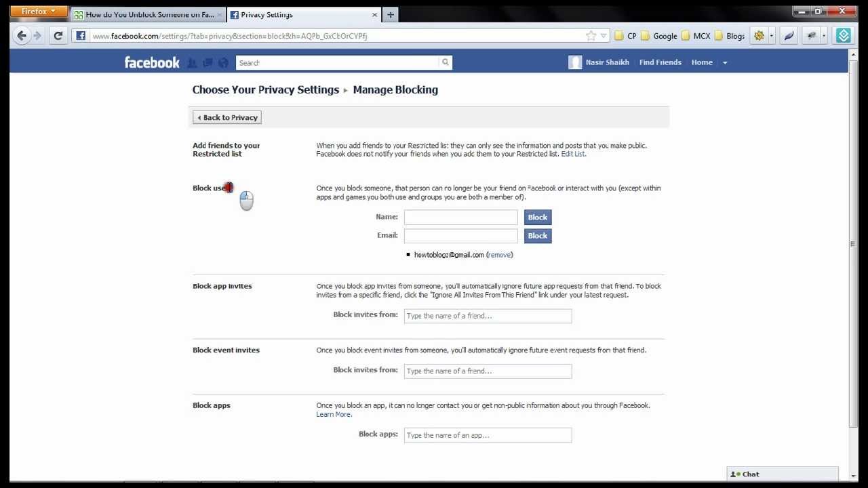This screenshot has height=488, width=868.
Task: Click the Facebook search box
Action: point(337,62)
